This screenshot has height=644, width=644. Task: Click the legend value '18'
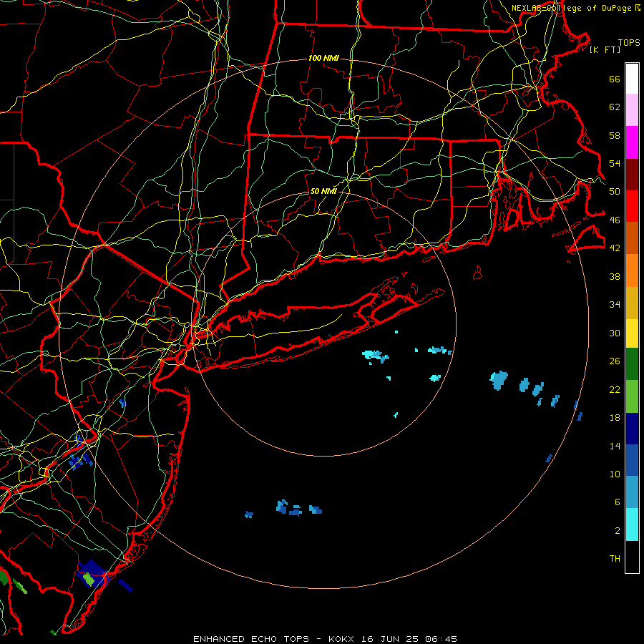click(615, 418)
